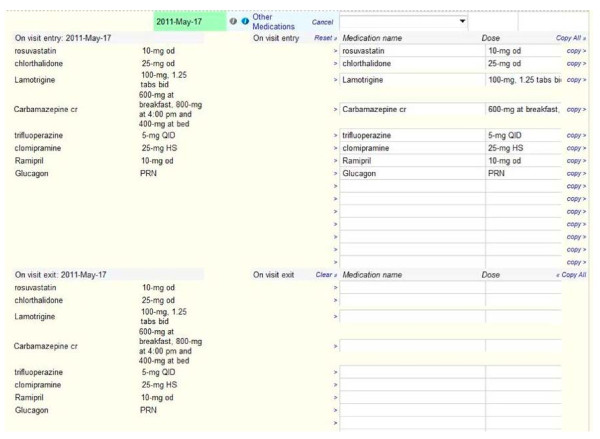Edit the Lamotrigine dose field
Screen dimensions: 600x439
(x=523, y=80)
